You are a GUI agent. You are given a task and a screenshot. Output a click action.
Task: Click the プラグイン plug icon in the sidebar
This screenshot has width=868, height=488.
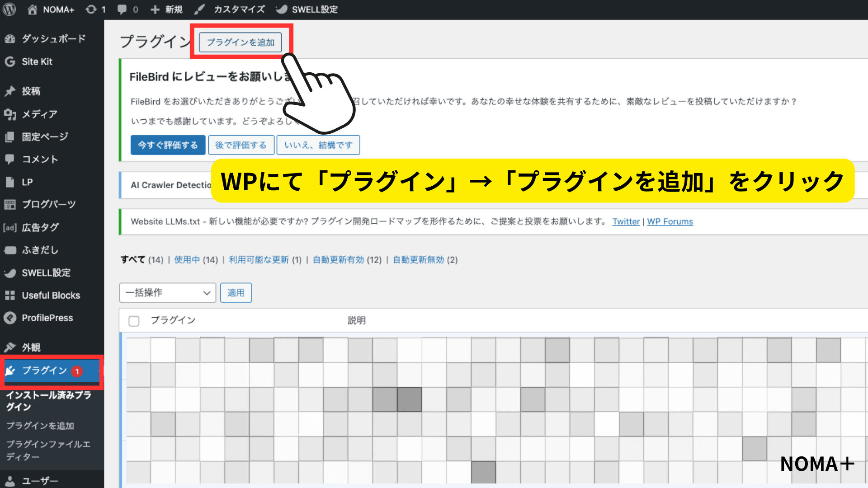click(10, 371)
